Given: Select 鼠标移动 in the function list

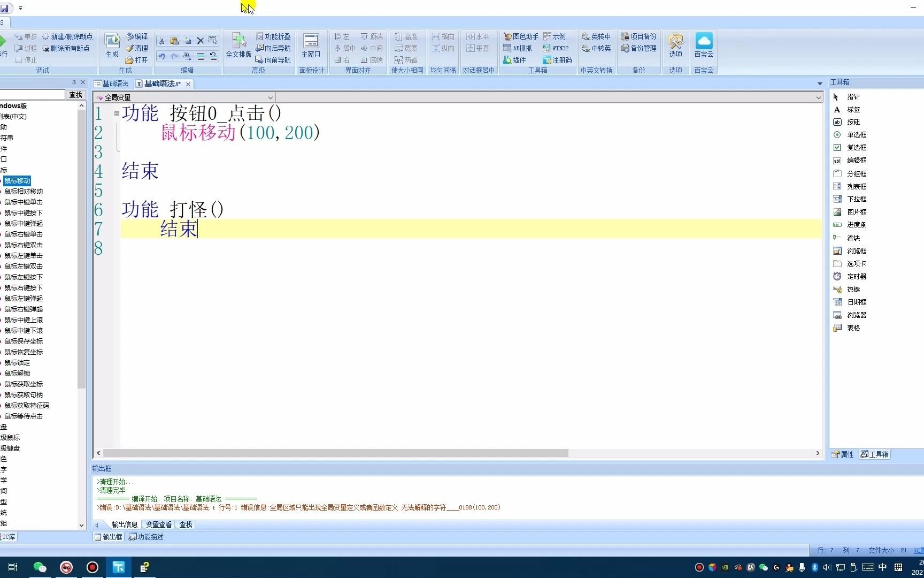Looking at the screenshot, I should [x=17, y=181].
